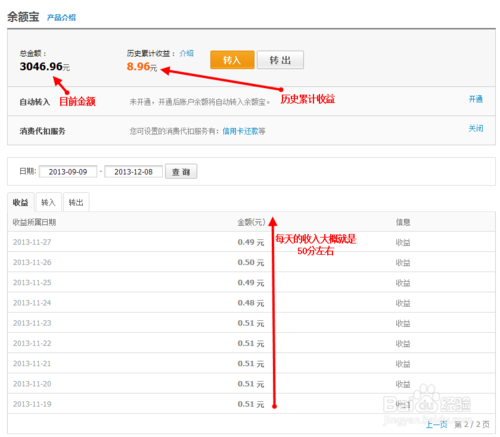Screen dimensions: 500x437
Task: Select page indicator 第 2 / 2 页
Action: coord(472,424)
